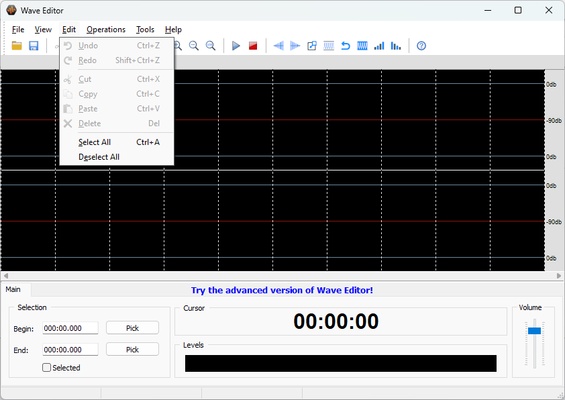Click the ascending bars toolbar icon
This screenshot has height=400, width=565.
click(x=379, y=46)
